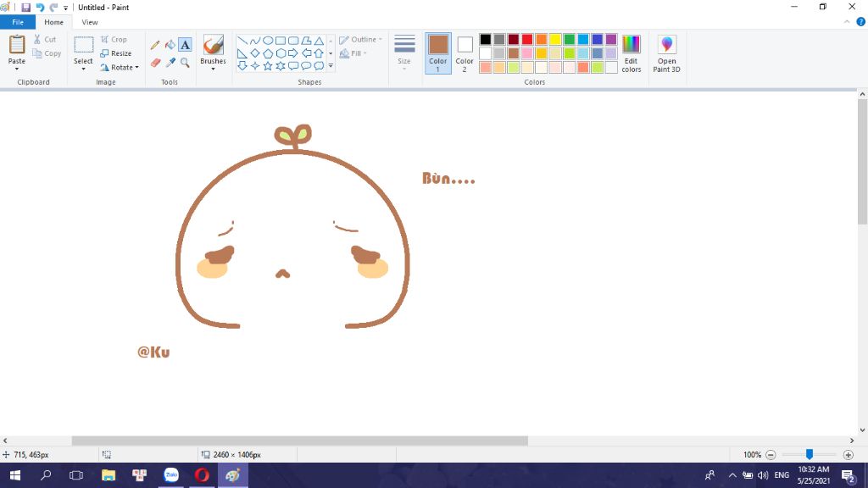Switch to the View tab
Screen dimensions: 868x488
[90, 22]
